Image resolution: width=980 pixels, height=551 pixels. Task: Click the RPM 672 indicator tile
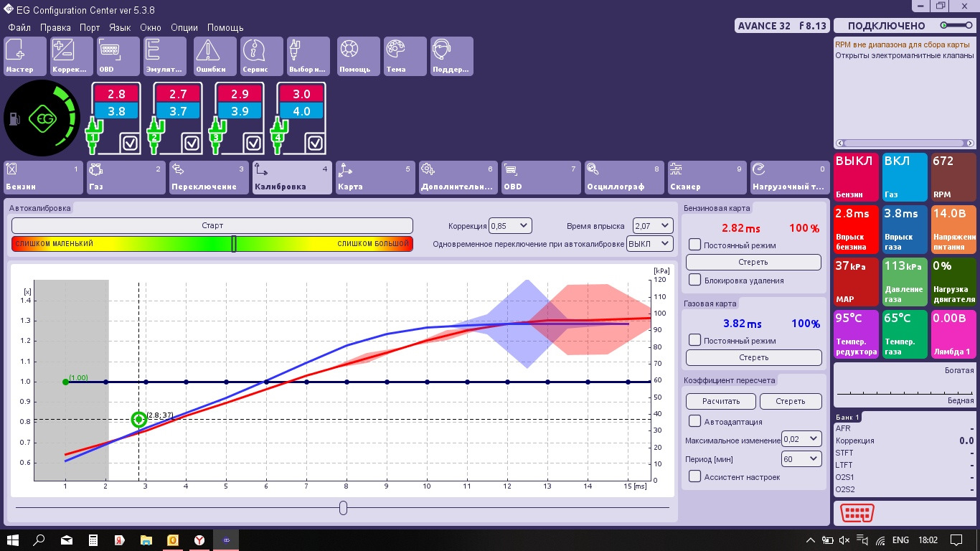(953, 176)
